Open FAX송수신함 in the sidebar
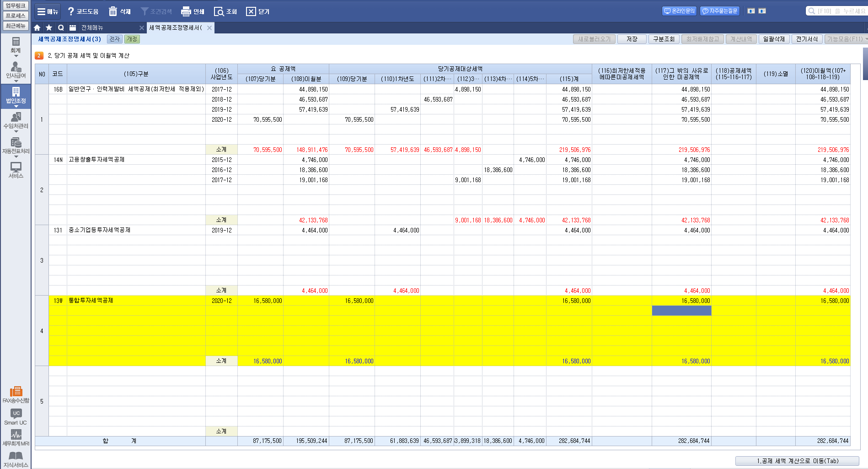 [x=16, y=394]
